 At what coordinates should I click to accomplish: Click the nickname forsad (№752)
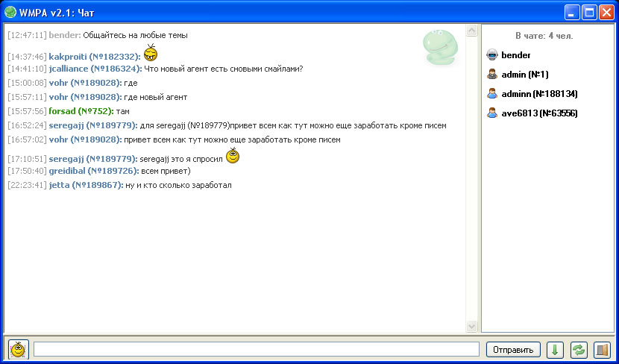click(x=81, y=111)
